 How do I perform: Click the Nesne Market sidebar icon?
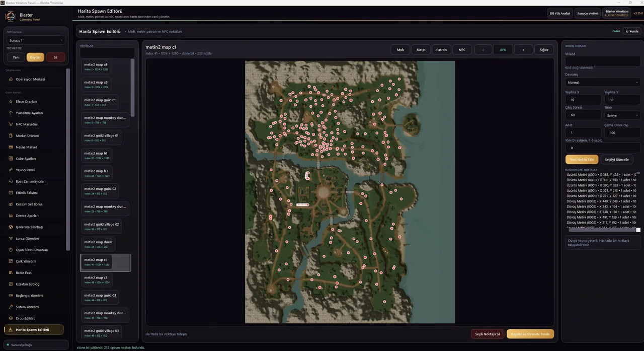pos(11,147)
